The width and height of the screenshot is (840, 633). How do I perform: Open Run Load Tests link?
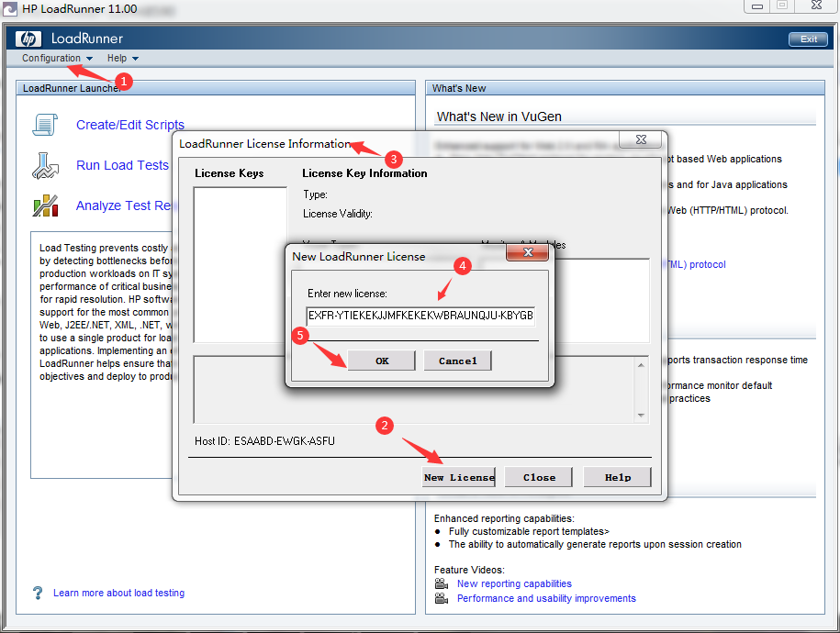tap(122, 165)
